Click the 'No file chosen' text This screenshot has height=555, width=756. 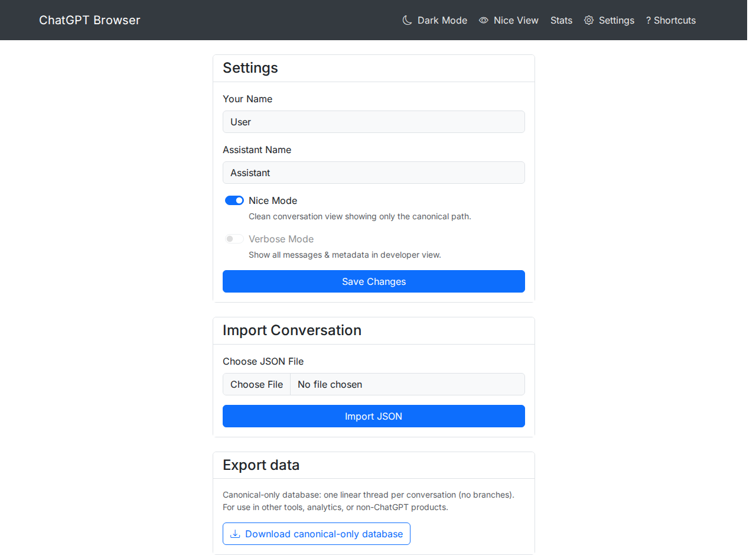(x=330, y=384)
